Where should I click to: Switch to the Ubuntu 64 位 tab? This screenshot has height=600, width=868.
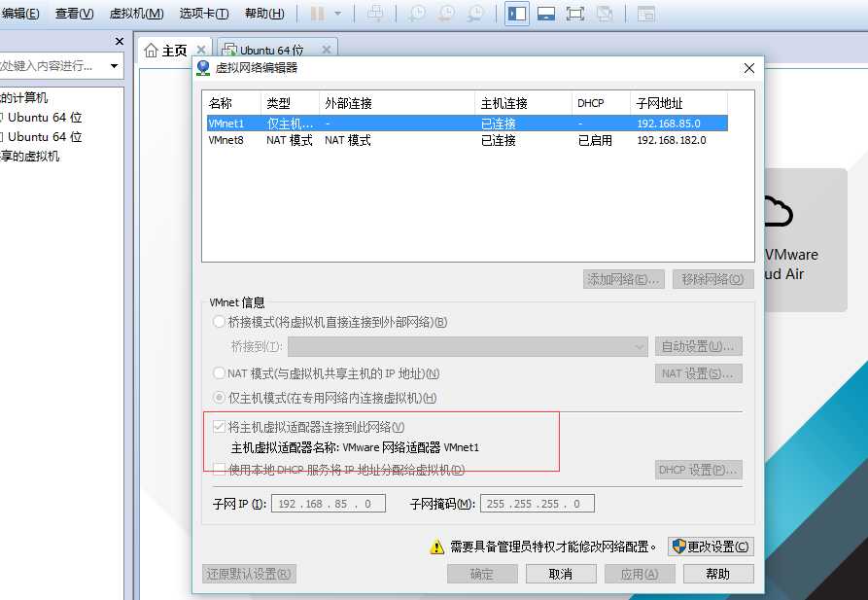click(x=271, y=50)
